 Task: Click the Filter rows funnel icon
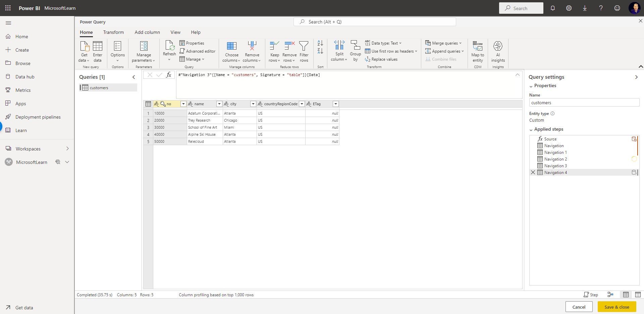[304, 46]
